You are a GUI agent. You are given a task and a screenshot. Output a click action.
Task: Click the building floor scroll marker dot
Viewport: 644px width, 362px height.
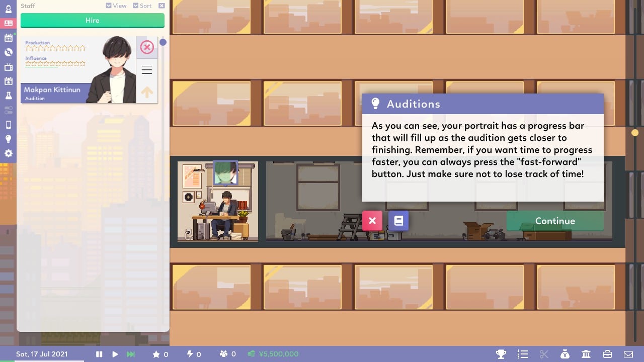635,133
